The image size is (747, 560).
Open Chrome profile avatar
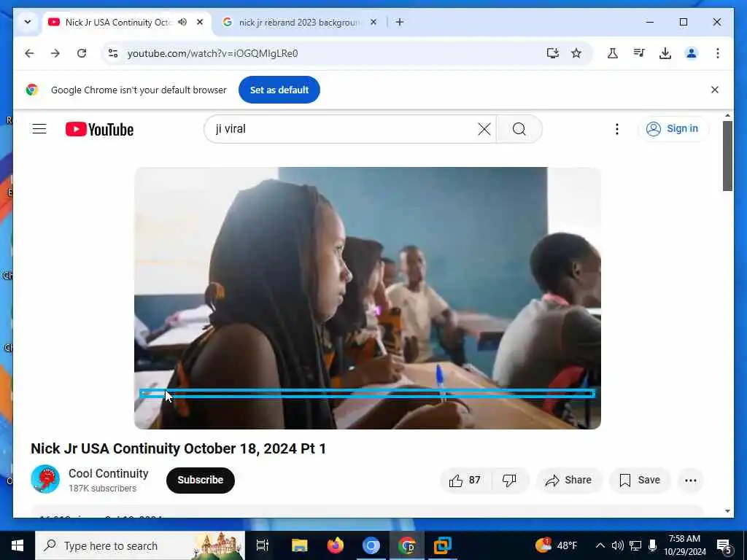(692, 53)
